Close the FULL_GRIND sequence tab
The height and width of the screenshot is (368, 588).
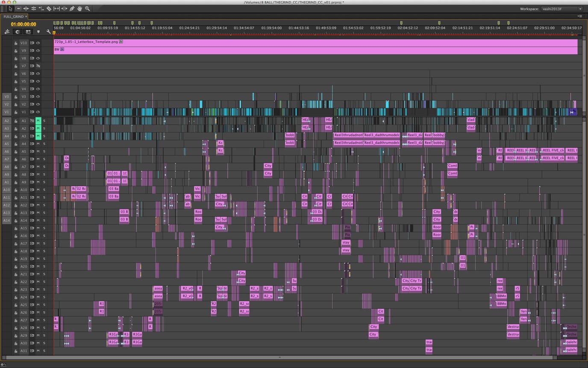26,17
